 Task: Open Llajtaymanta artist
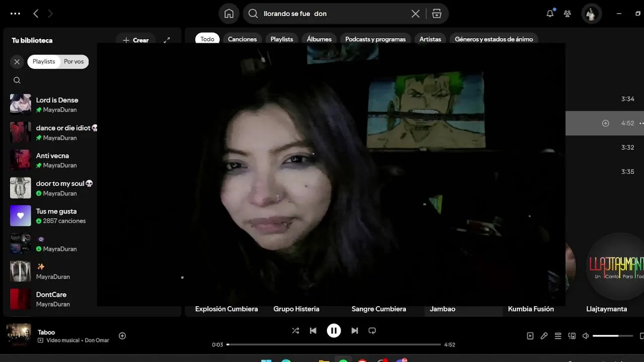[x=607, y=309]
